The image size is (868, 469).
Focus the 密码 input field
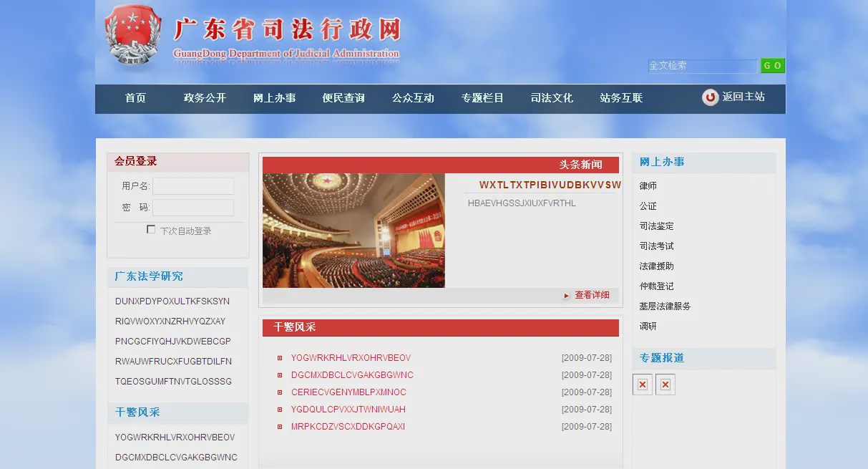click(193, 208)
